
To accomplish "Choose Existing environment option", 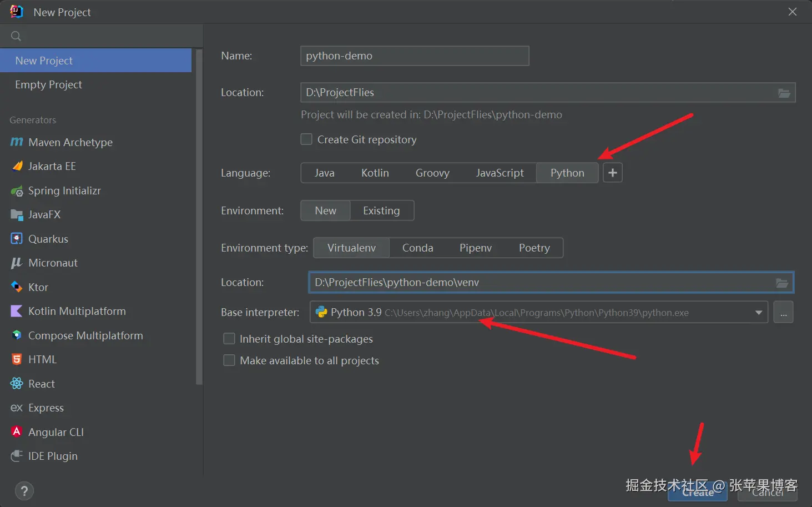I will (382, 210).
